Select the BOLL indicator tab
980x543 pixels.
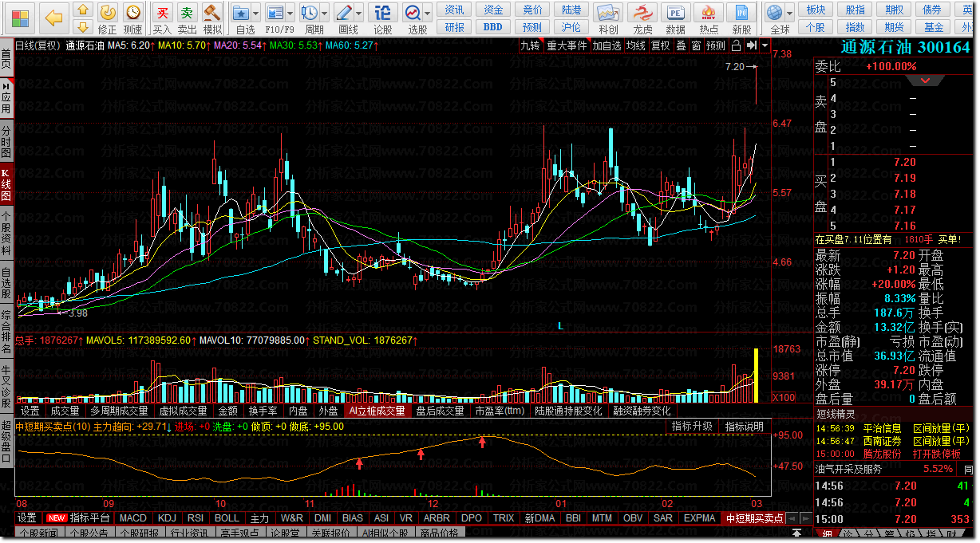[x=227, y=518]
